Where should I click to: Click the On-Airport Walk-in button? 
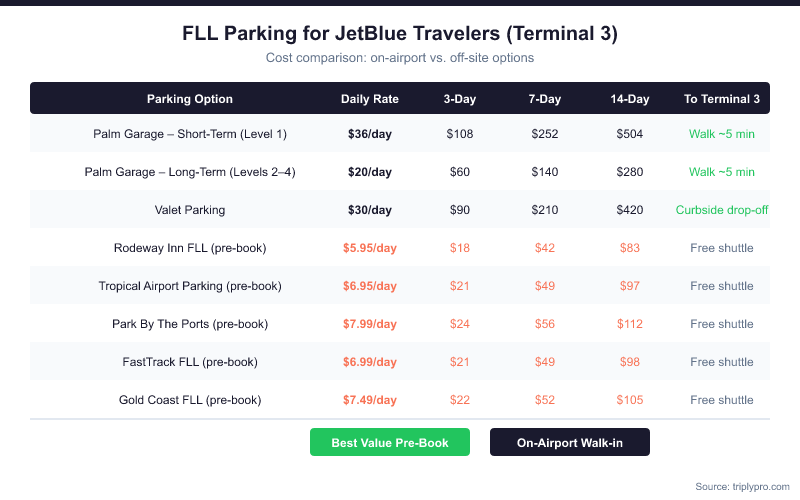click(570, 442)
